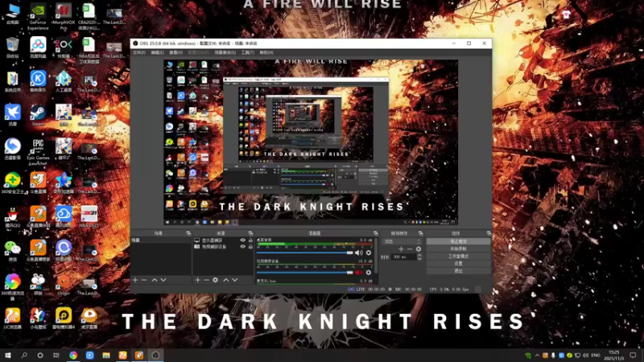Open File Explorer from the taskbar

click(x=106, y=356)
